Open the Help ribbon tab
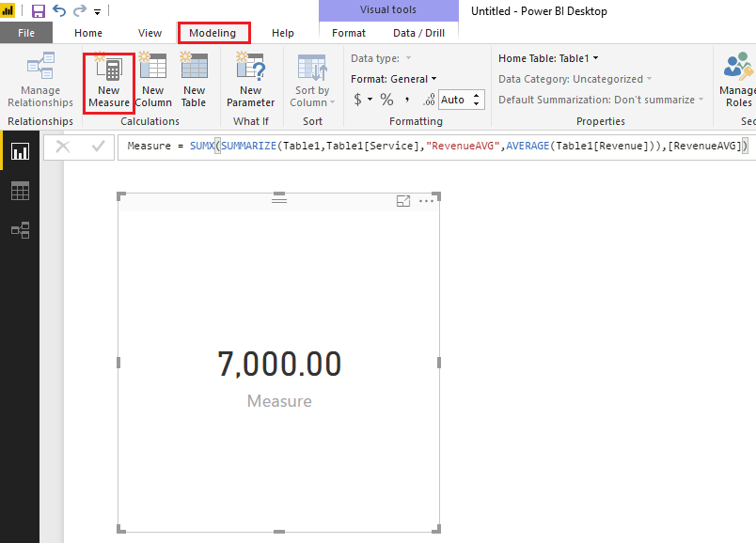This screenshot has height=543, width=756. [282, 33]
